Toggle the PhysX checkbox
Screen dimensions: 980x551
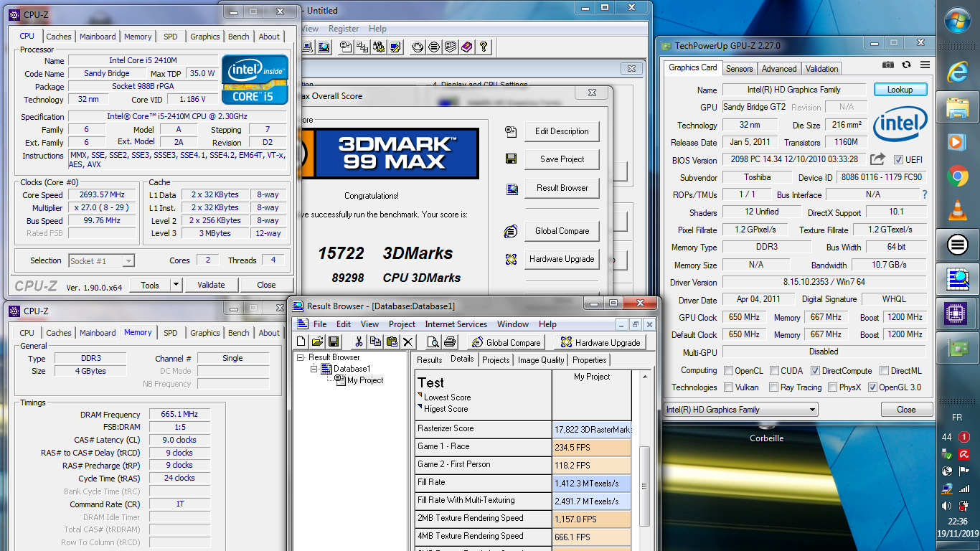(832, 387)
